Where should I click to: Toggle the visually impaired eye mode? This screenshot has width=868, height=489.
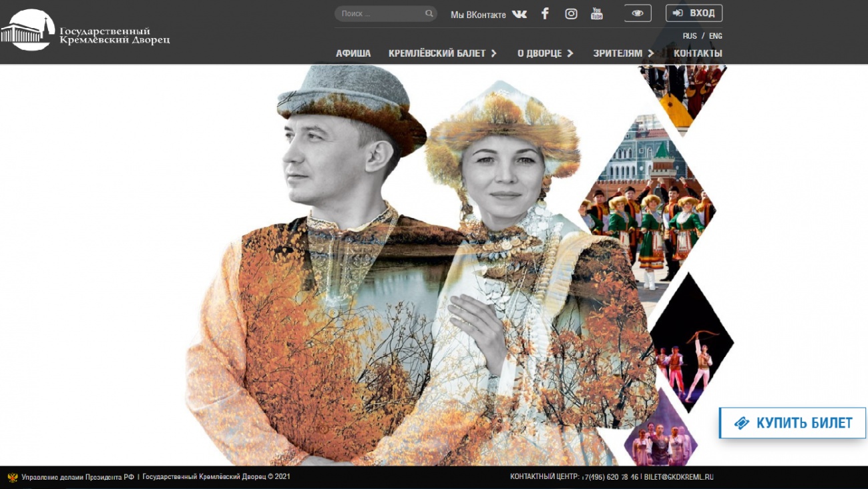click(x=638, y=13)
